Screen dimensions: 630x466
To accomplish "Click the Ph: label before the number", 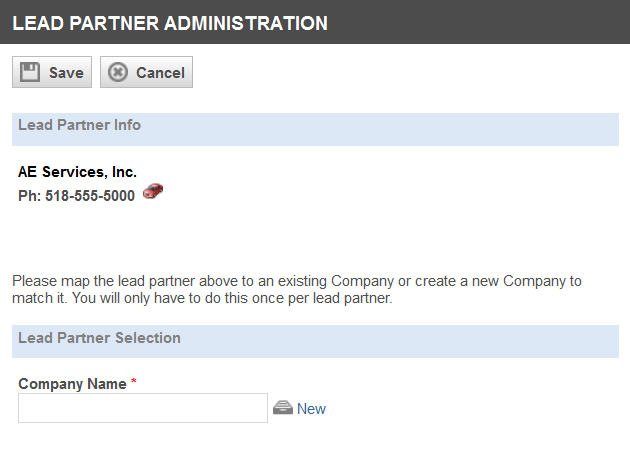I will pos(30,196).
